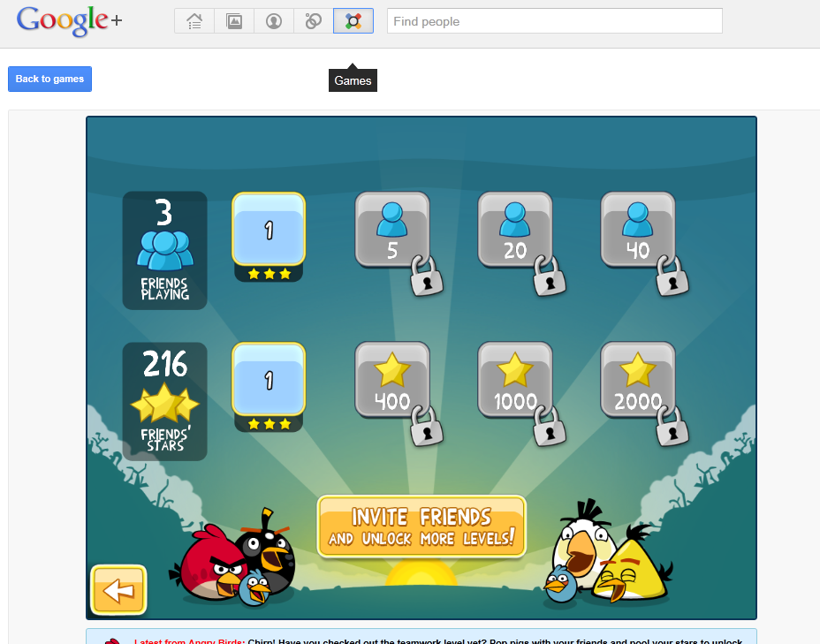Open the 216 Friends' Stars panel

click(164, 401)
